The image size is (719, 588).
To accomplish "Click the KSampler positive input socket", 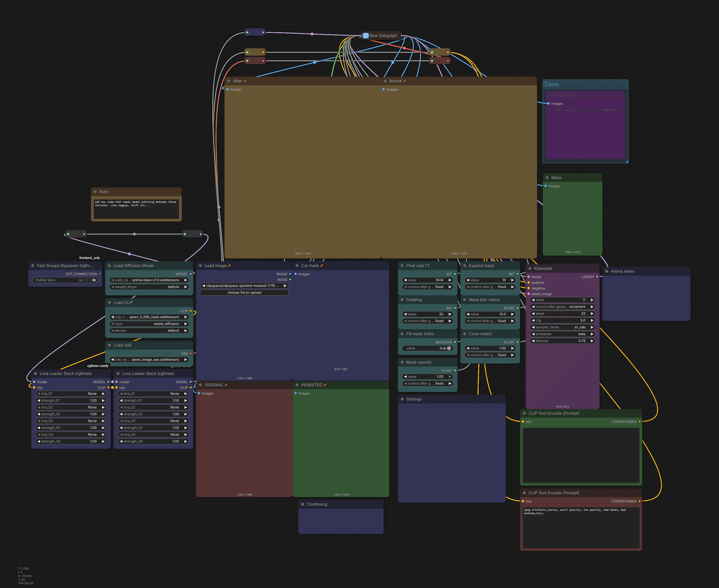I will pos(528,283).
